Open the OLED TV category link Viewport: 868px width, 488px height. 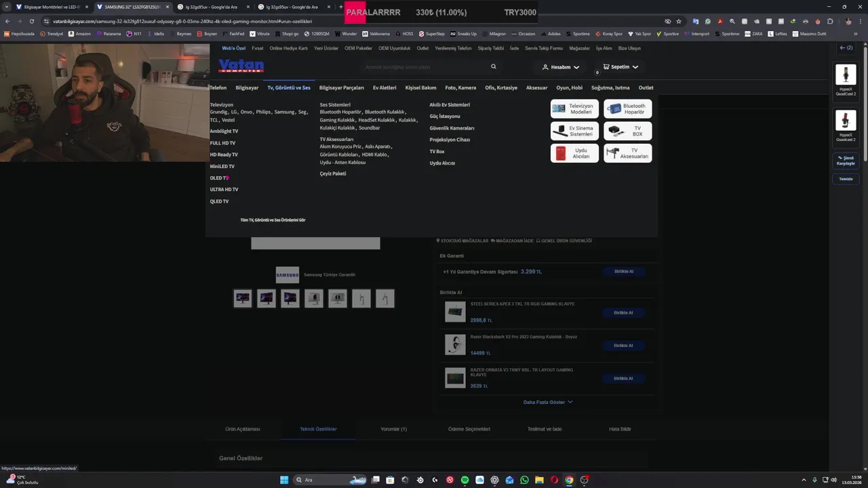218,178
